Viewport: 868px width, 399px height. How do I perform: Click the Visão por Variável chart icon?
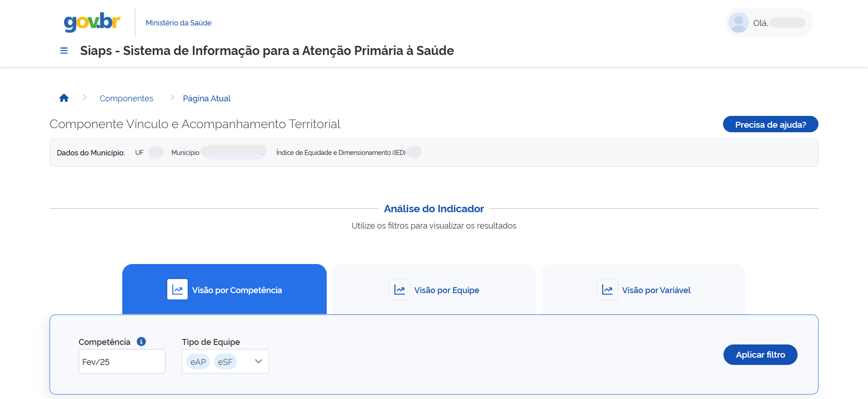(x=607, y=289)
